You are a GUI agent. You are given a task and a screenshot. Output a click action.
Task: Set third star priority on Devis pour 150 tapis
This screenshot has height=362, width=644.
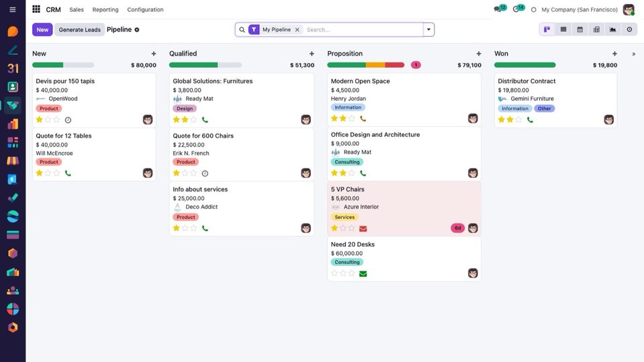point(56,120)
